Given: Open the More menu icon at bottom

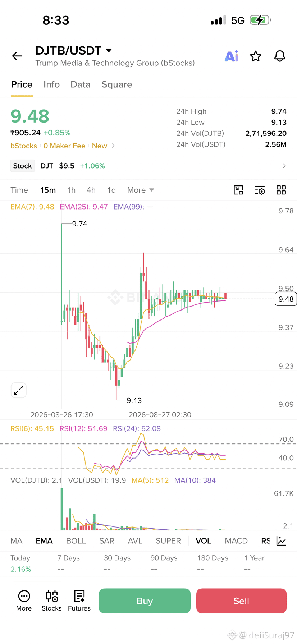Looking at the screenshot, I should pyautogui.click(x=24, y=601).
